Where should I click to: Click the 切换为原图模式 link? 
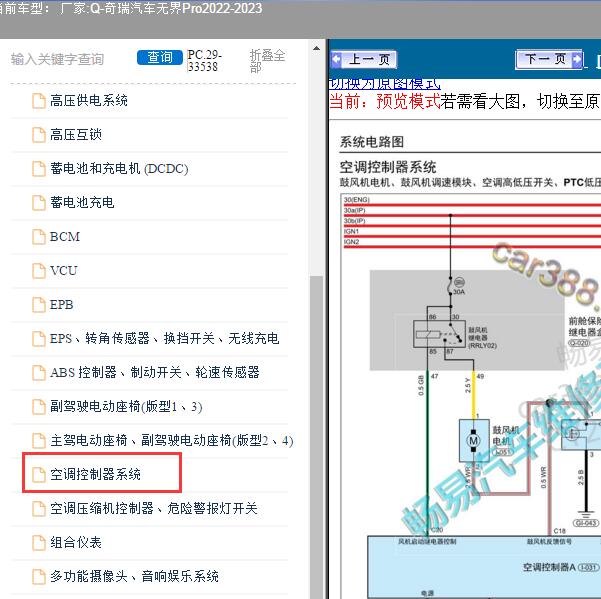[x=385, y=84]
